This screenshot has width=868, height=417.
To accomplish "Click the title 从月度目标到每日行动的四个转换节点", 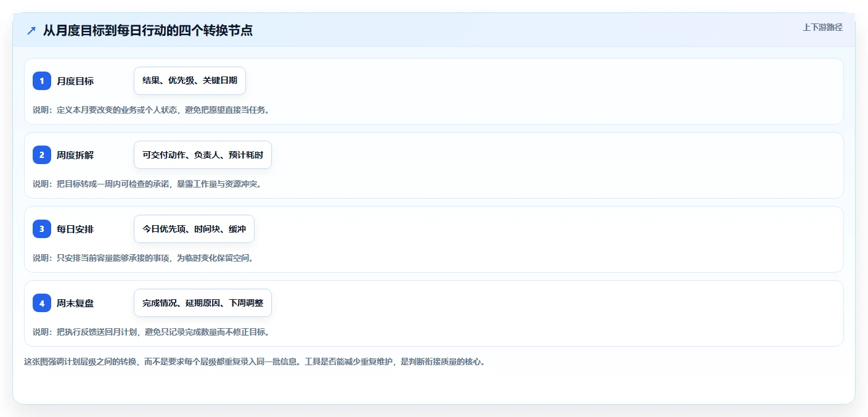I will coord(148,30).
